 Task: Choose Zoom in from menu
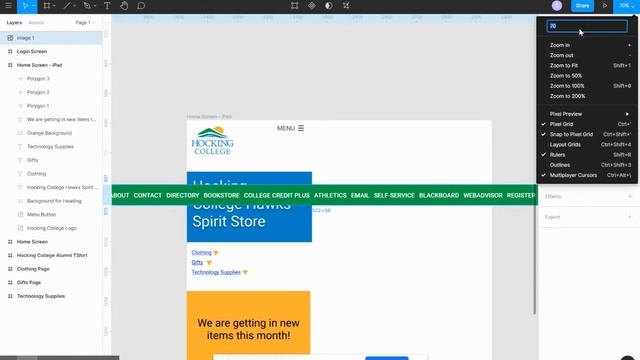588,45
